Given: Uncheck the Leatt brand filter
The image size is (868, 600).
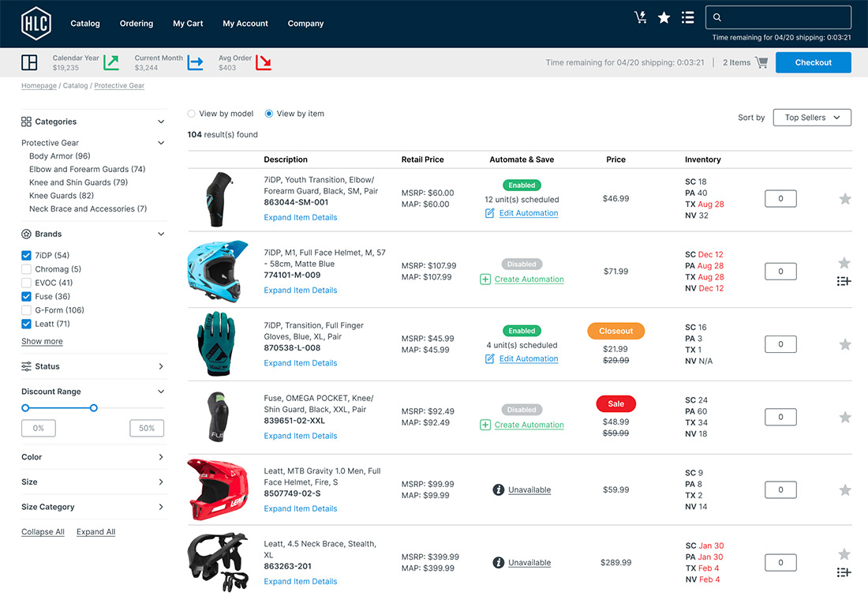Looking at the screenshot, I should (26, 324).
